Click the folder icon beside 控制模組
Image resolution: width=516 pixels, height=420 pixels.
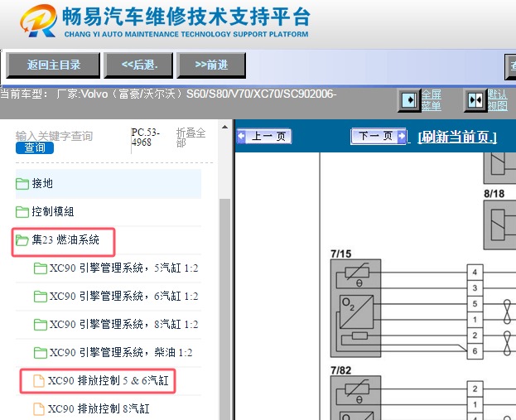click(22, 211)
